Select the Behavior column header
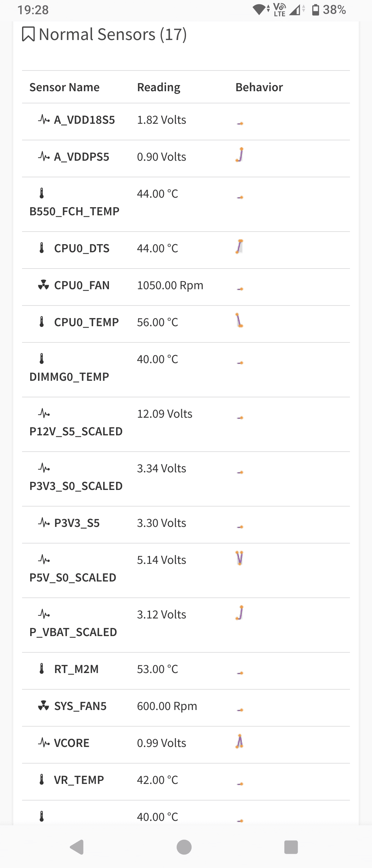Viewport: 372px width, 868px height. coord(259,87)
